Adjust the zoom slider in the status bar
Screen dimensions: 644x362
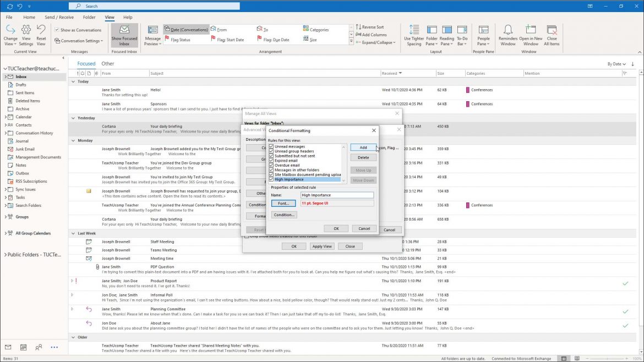607,358
